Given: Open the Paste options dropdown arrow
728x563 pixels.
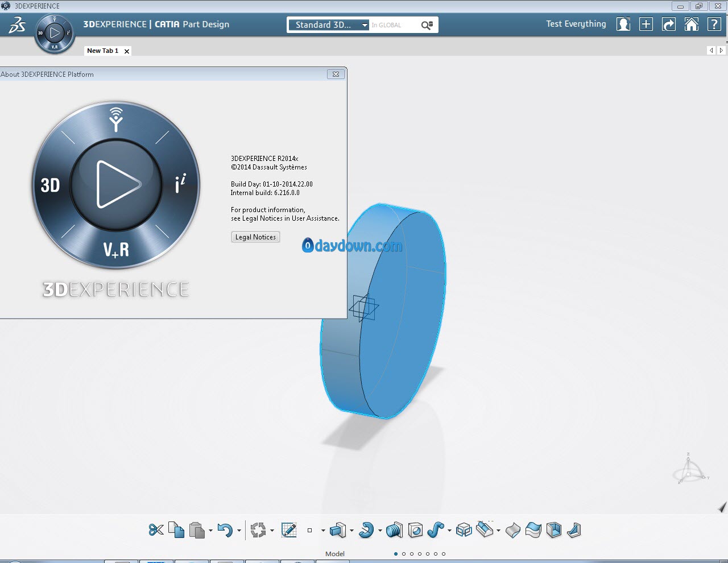Looking at the screenshot, I should pos(210,531).
